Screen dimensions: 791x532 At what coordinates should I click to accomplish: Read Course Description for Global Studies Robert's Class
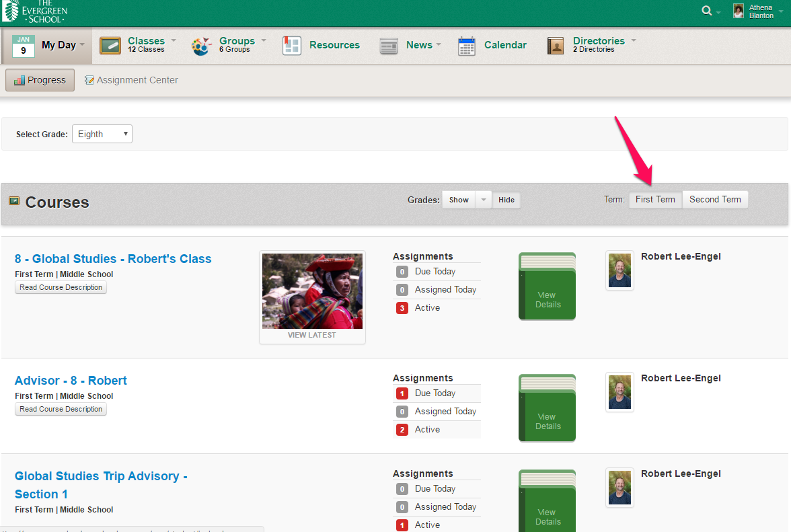(x=61, y=287)
